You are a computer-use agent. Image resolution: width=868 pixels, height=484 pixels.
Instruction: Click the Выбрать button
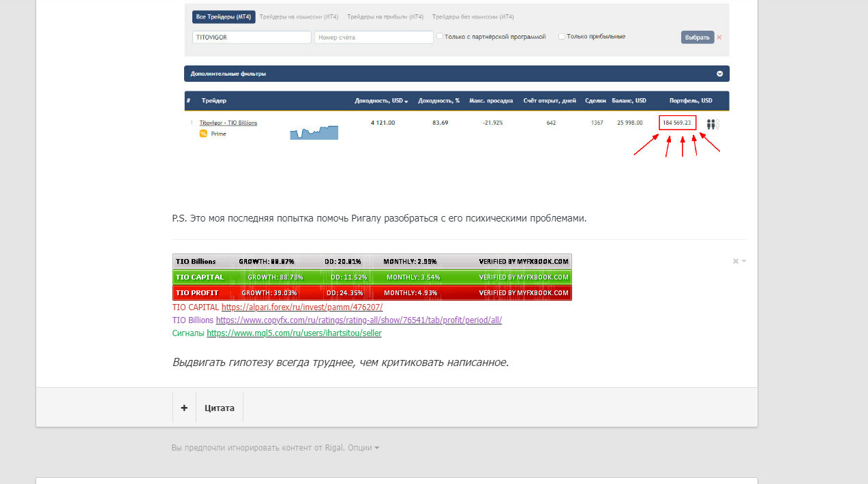click(698, 37)
